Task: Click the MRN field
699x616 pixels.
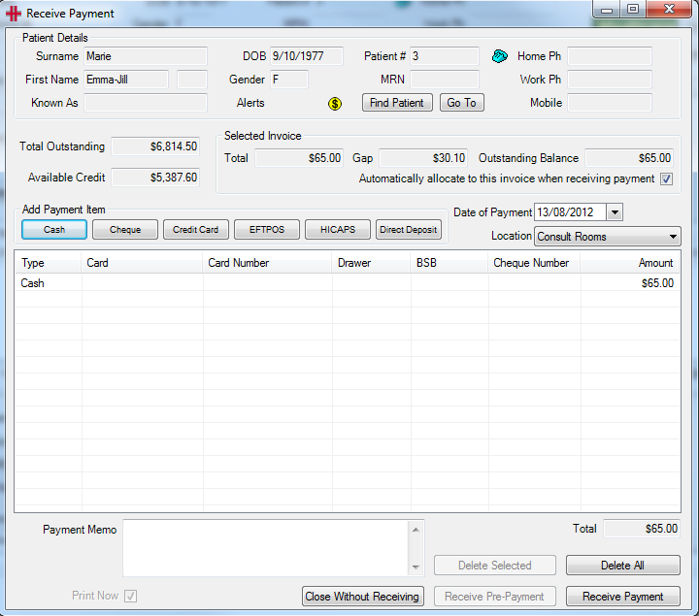Action: tap(445, 80)
